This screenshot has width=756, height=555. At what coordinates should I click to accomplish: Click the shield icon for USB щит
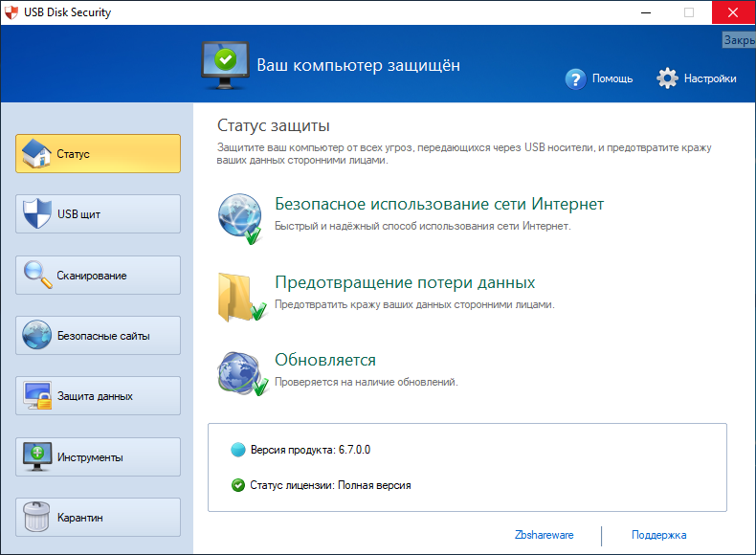[37, 213]
